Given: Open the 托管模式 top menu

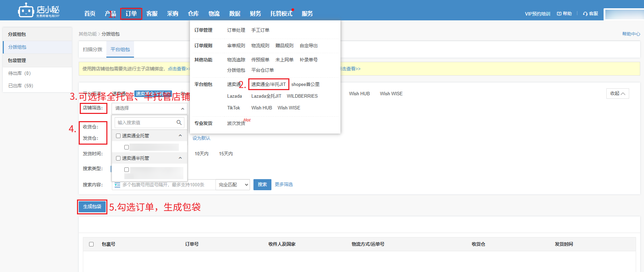Looking at the screenshot, I should click(281, 13).
